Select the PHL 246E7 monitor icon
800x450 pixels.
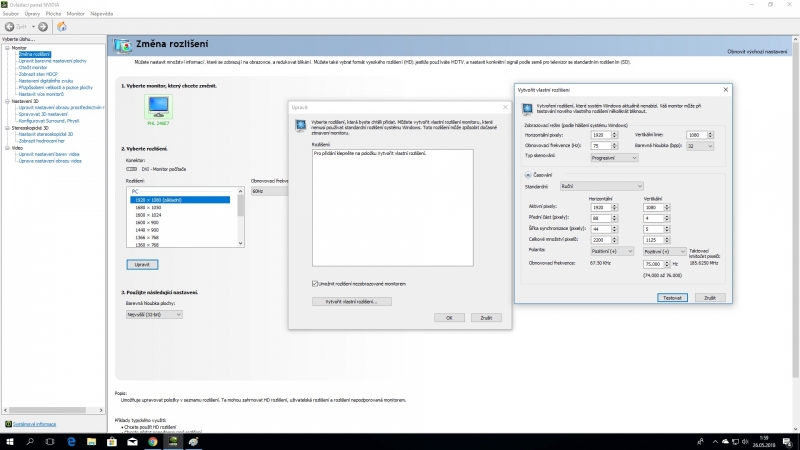coord(158,106)
